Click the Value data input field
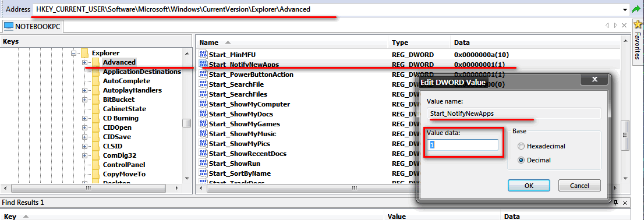This screenshot has height=220, width=644. (x=462, y=145)
